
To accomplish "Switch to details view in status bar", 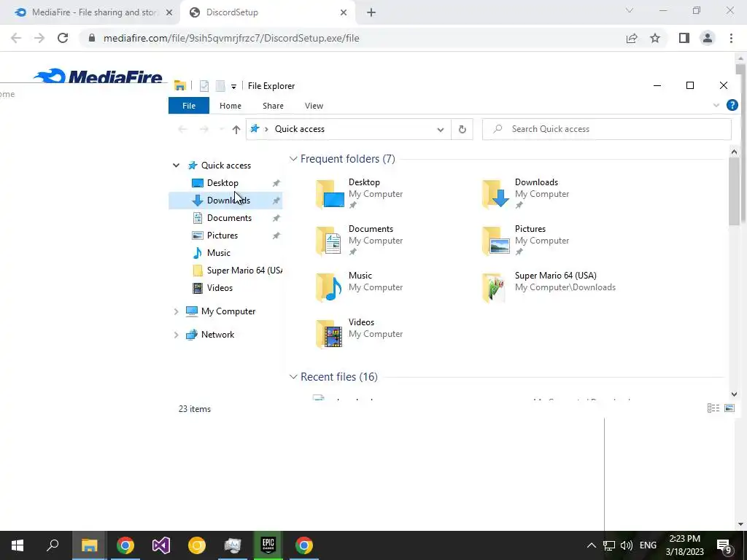I will [713, 408].
